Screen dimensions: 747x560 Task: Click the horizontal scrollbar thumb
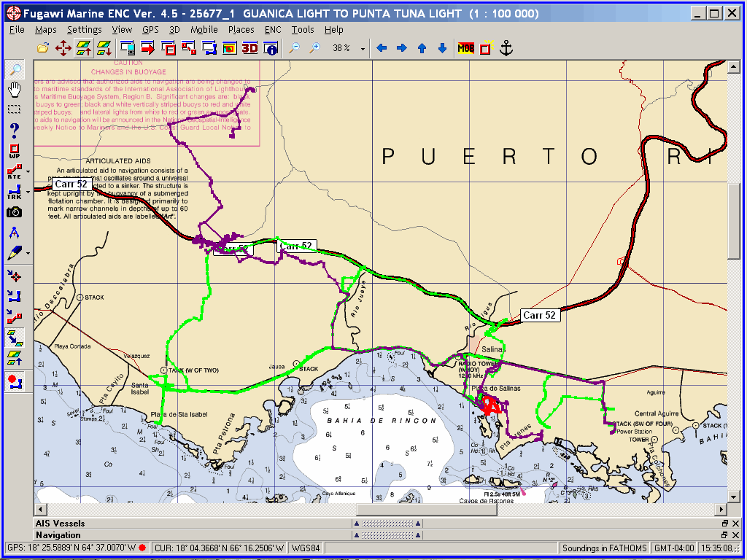click(427, 510)
